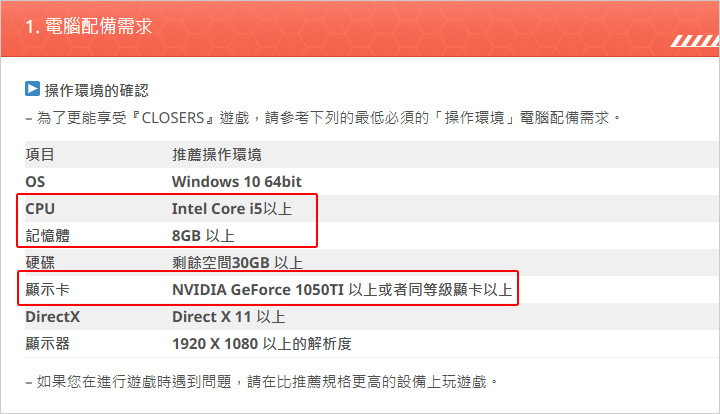Click the 記憶體 row label

(x=48, y=236)
